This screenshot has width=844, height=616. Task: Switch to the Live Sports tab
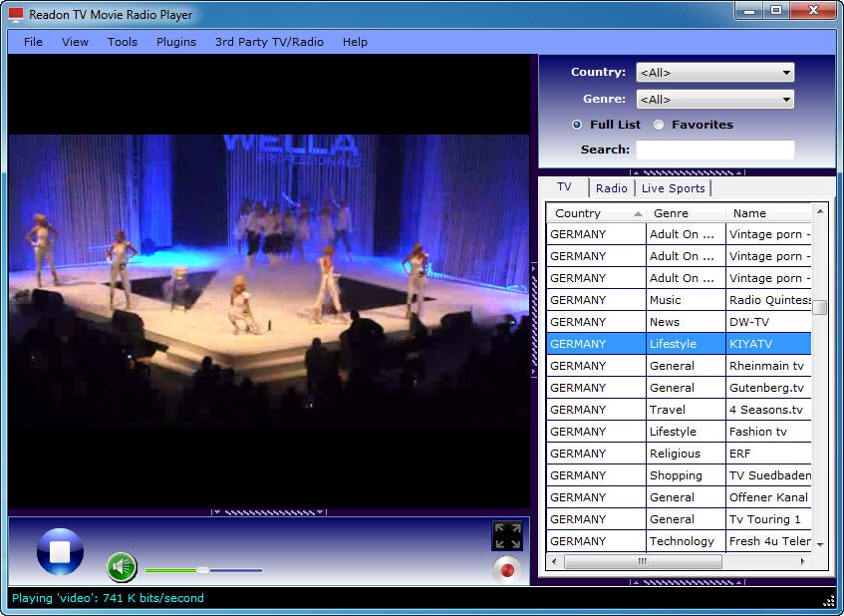point(673,188)
